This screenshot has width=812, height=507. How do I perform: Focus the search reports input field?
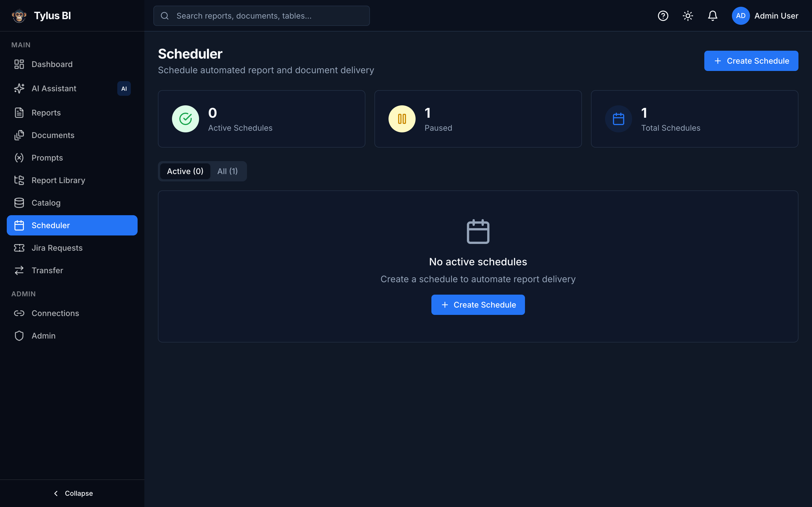point(261,16)
